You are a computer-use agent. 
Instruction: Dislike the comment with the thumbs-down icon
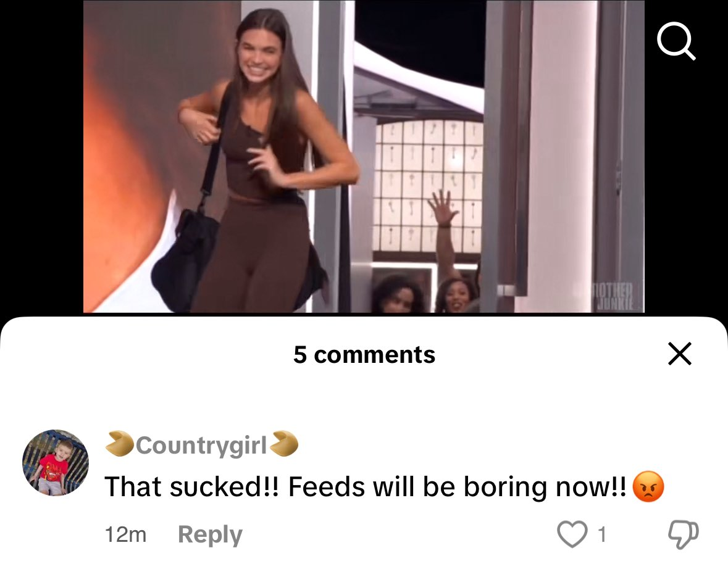tap(683, 535)
